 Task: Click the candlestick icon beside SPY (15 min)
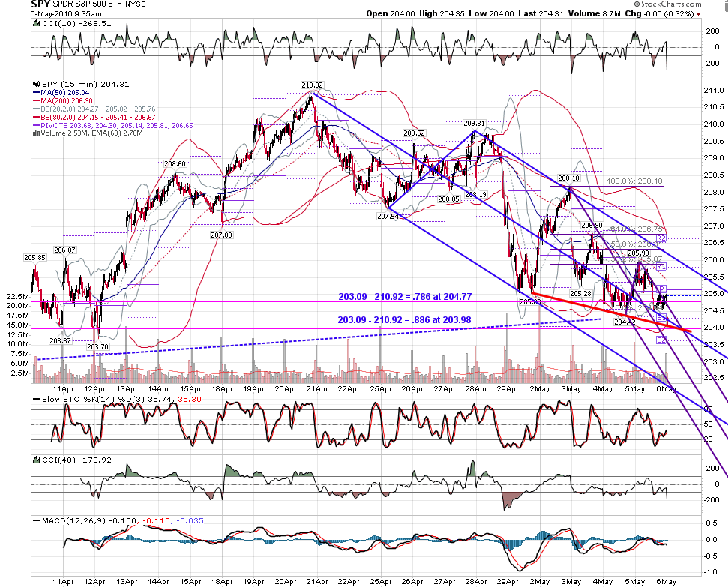coord(36,85)
